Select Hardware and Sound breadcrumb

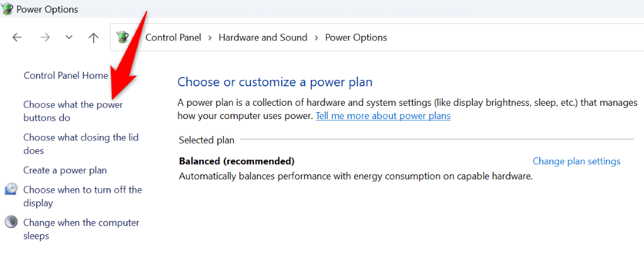pos(263,38)
